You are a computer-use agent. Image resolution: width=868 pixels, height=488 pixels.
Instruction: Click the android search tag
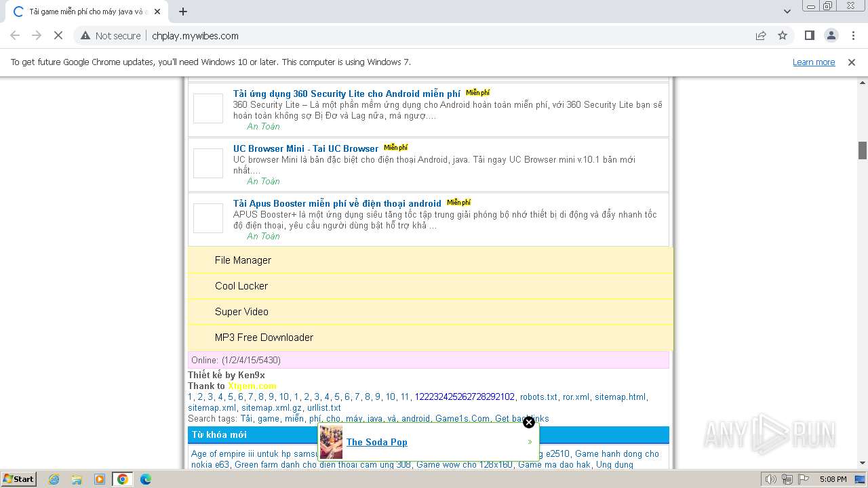click(x=416, y=419)
